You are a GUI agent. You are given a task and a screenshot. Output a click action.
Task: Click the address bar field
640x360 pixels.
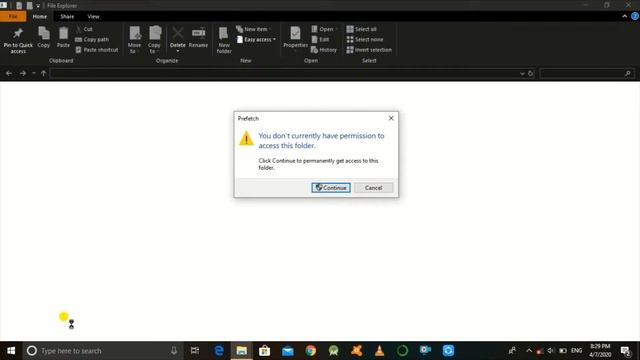tap(284, 73)
